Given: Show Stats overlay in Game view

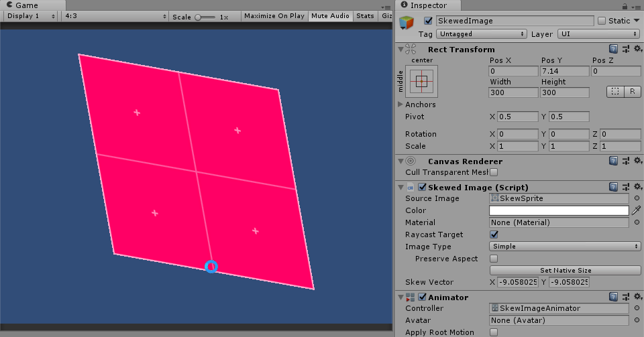Looking at the screenshot, I should (365, 16).
